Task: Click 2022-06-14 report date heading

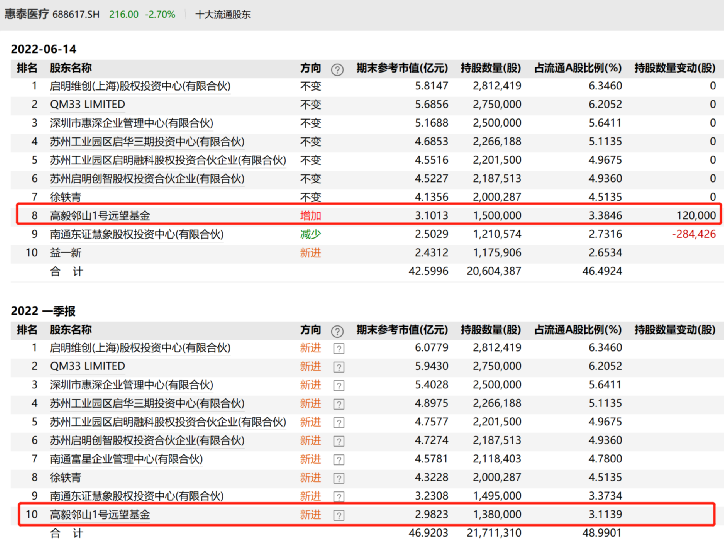Action: (43, 49)
